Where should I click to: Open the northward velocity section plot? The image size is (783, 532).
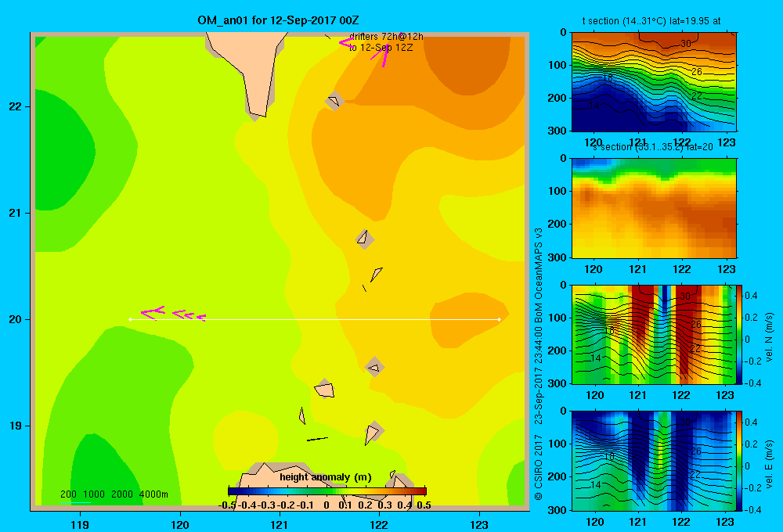pyautogui.click(x=653, y=334)
